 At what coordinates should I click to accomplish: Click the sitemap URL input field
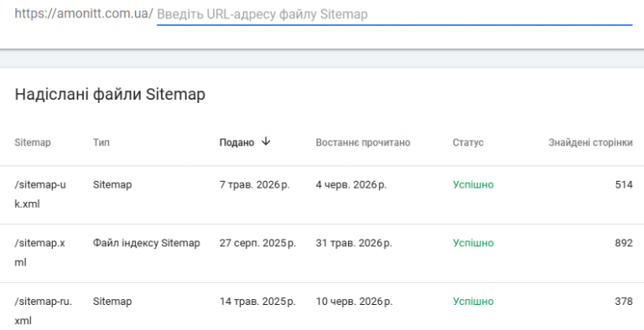click(x=394, y=14)
